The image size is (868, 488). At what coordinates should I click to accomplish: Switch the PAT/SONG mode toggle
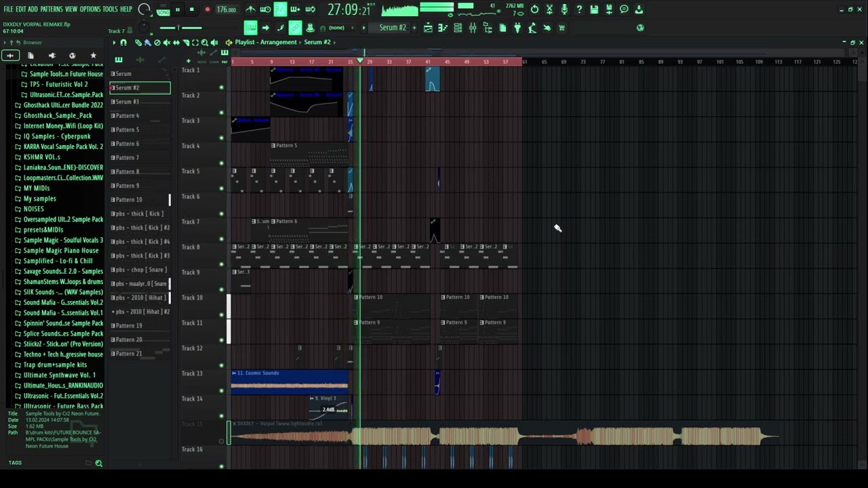point(163,9)
